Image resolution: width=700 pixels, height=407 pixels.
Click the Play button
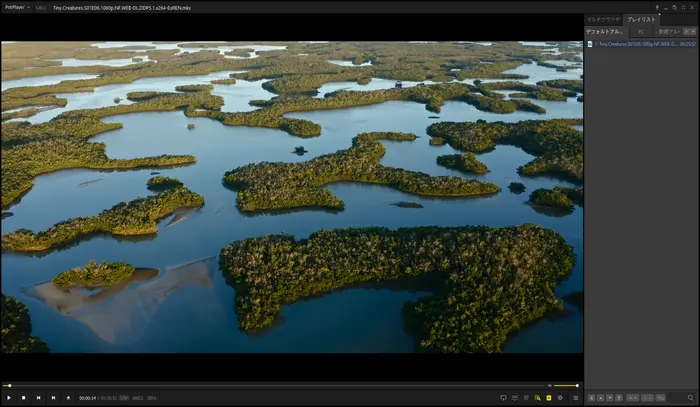tap(9, 397)
